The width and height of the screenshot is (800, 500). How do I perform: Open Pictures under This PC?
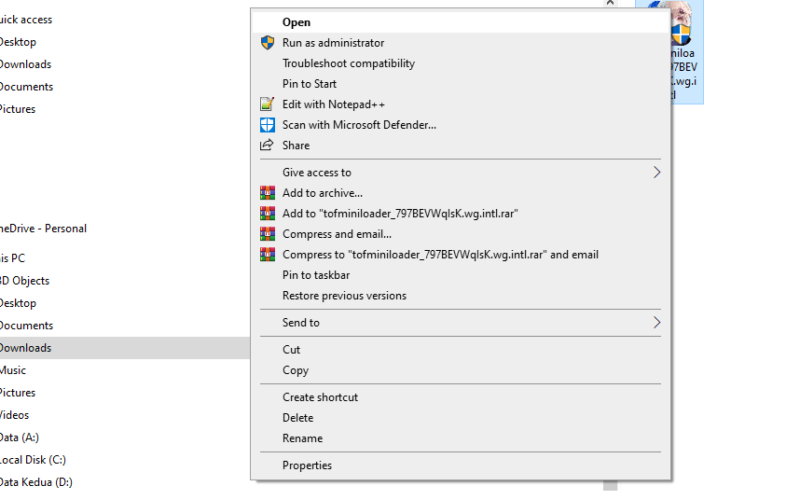[17, 393]
